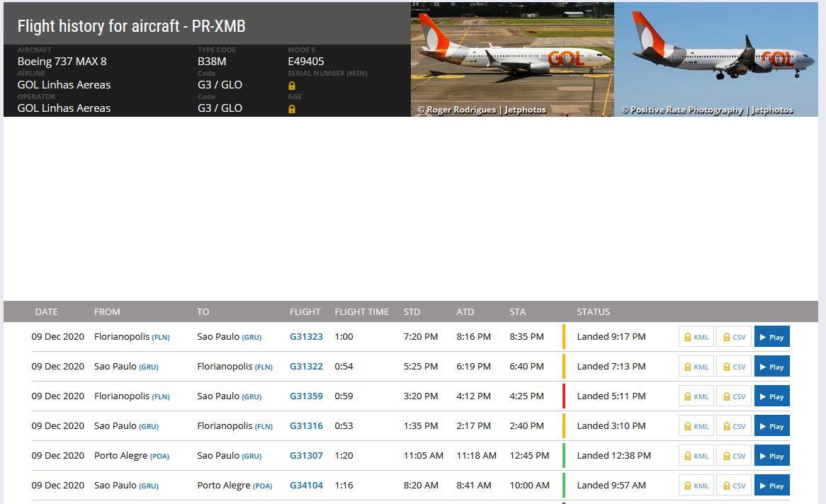
Task: Click the ATD column header
Action: click(465, 311)
